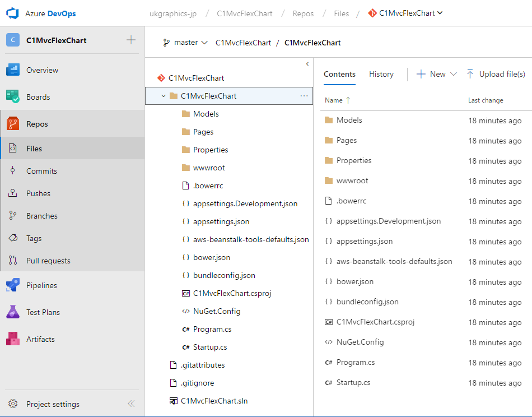Open Startup.cs in Contents list
This screenshot has width=532, height=417.
(x=353, y=383)
